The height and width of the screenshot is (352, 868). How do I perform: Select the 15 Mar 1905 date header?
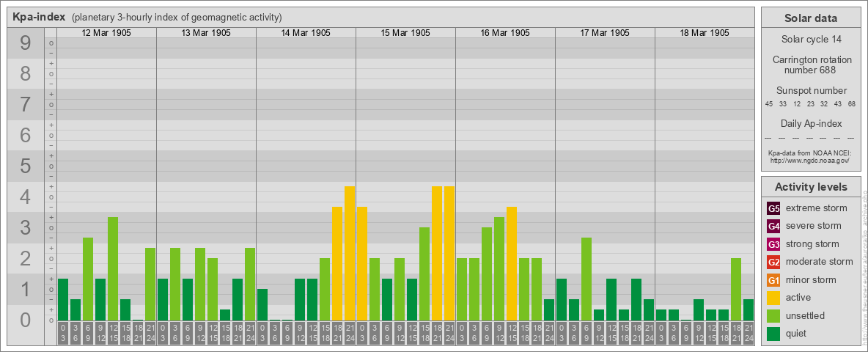pyautogui.click(x=405, y=33)
